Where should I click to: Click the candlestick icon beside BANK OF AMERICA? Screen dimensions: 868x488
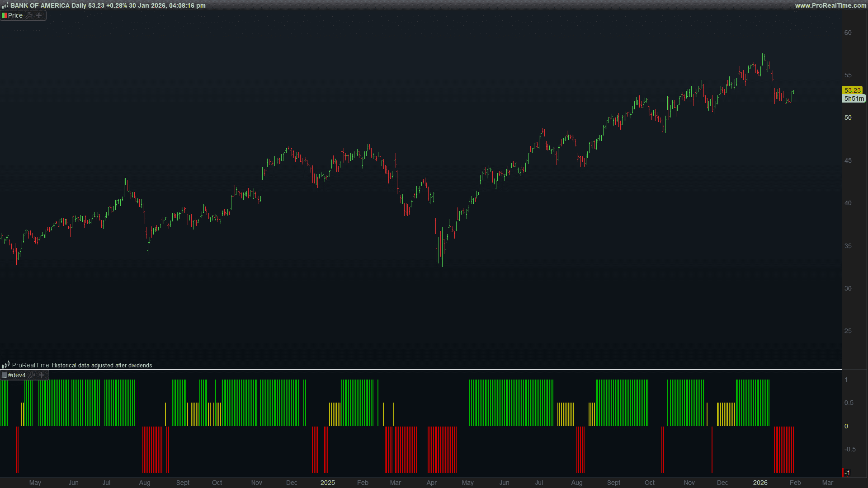pos(5,5)
